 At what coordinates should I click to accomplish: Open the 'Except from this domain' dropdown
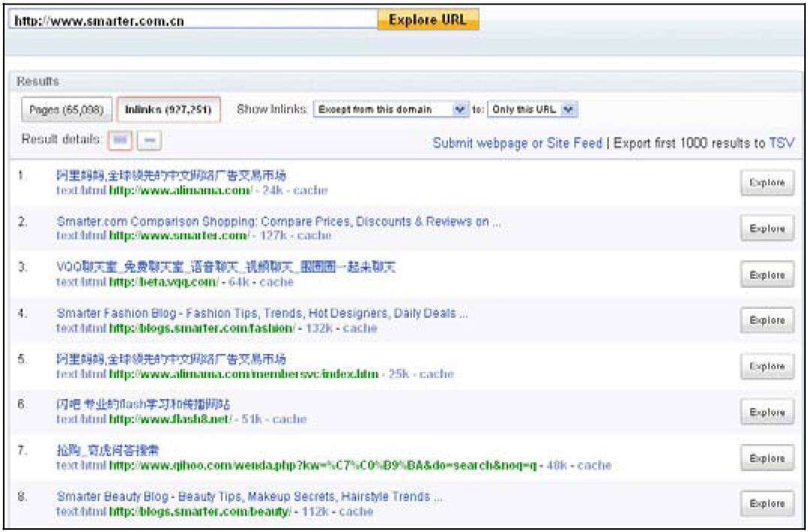(x=390, y=109)
